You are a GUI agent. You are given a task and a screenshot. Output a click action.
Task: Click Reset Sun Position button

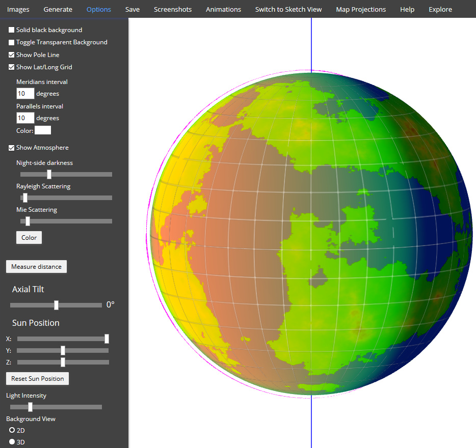coord(37,379)
